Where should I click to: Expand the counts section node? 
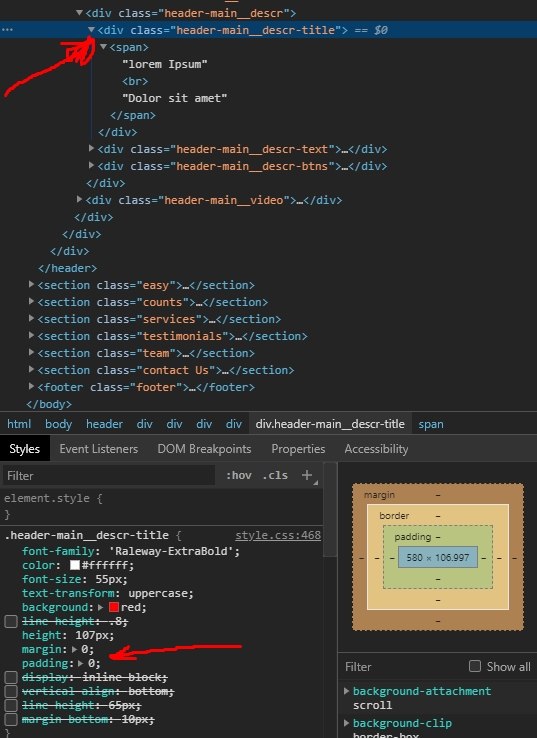pos(31,301)
